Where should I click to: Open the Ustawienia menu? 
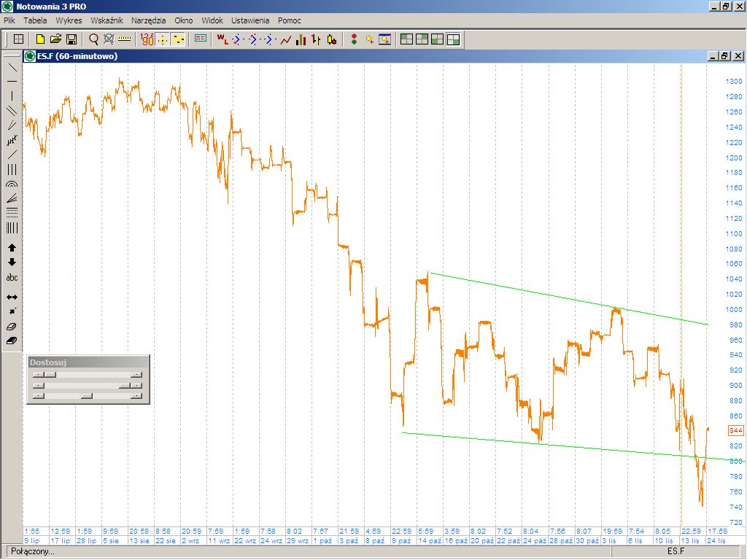(x=250, y=20)
